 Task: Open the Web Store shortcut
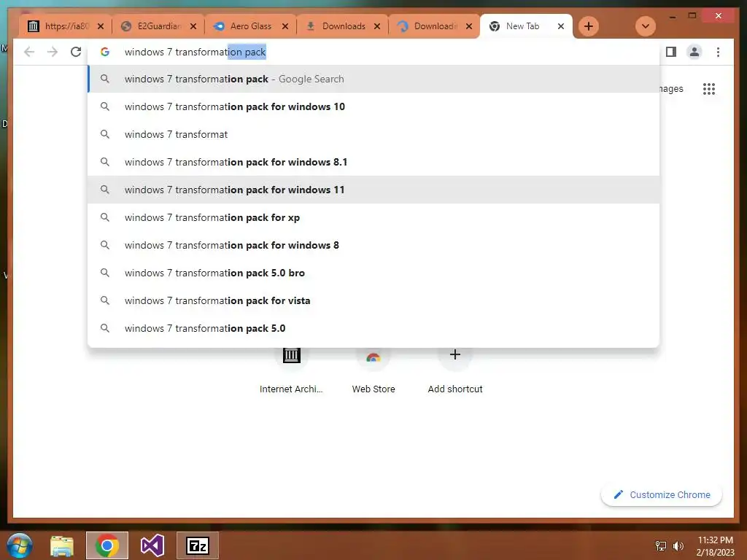click(x=373, y=371)
